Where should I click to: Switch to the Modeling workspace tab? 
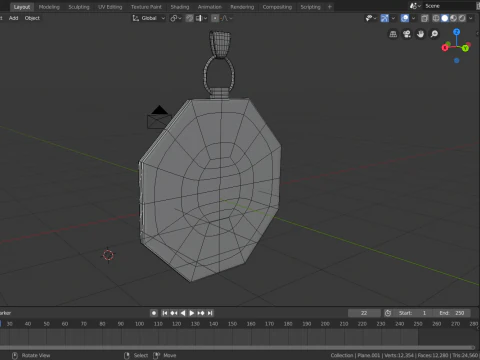click(x=49, y=7)
